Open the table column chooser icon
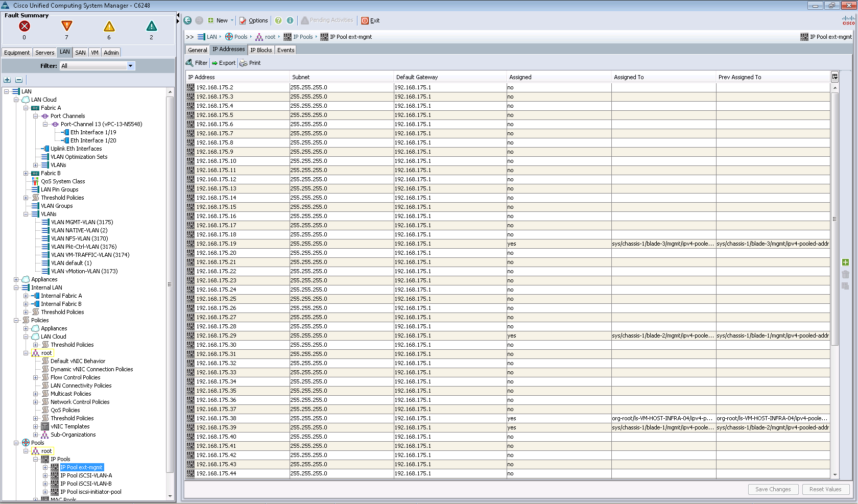Screen dimensions: 858x504 (x=835, y=77)
